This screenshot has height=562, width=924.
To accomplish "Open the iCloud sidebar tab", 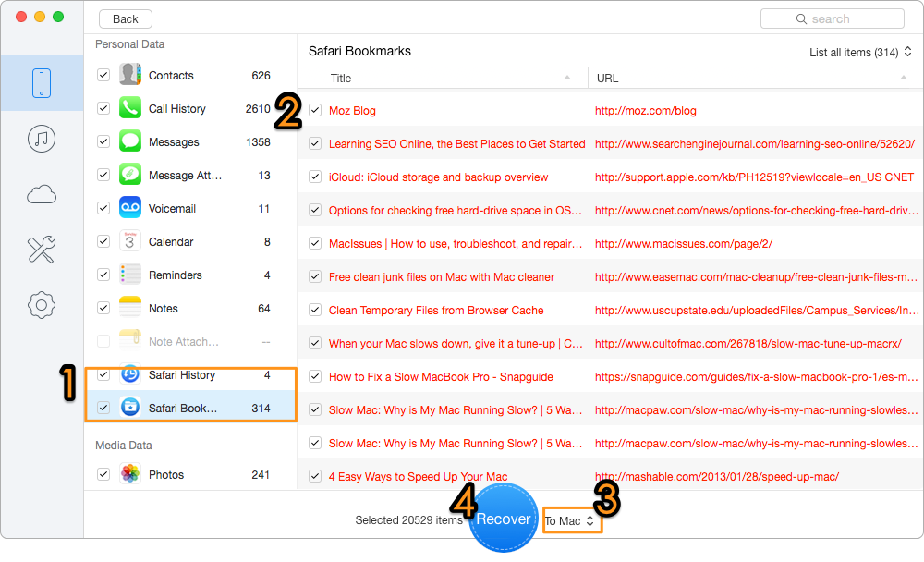I will [x=42, y=194].
